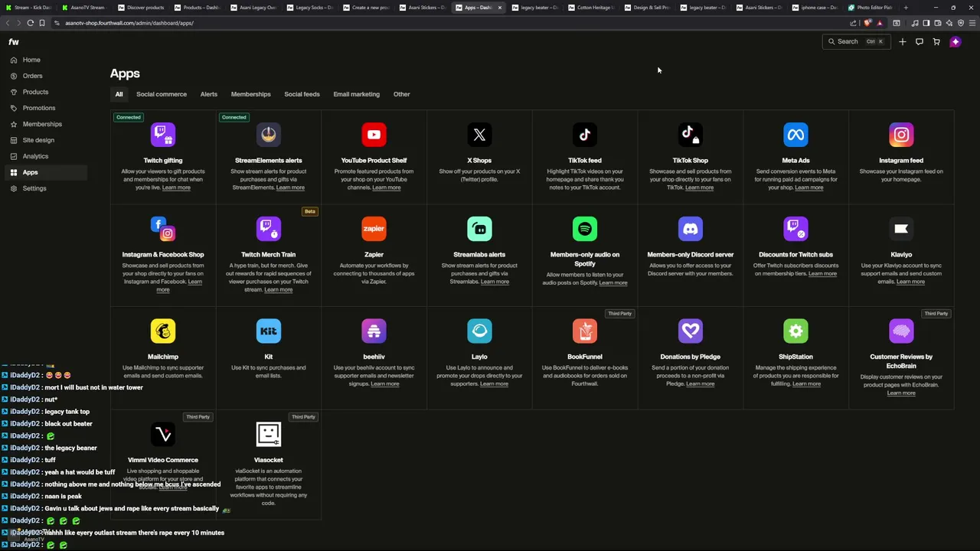
Task: Open Site design in sidebar
Action: (46, 140)
